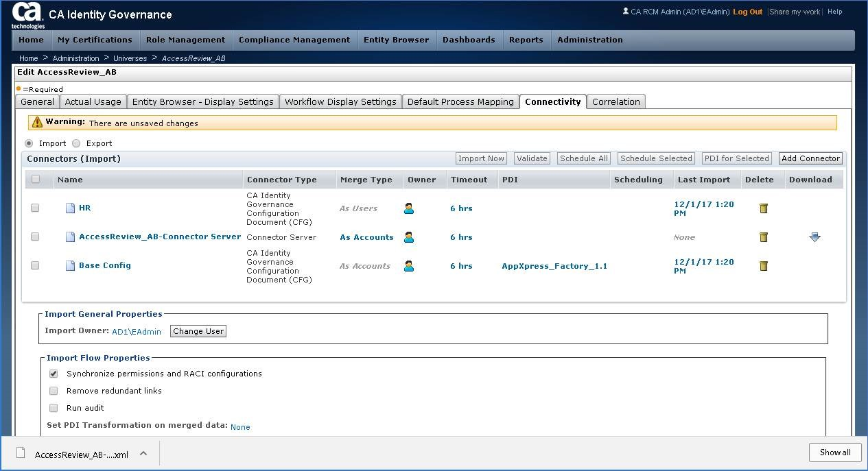The width and height of the screenshot is (868, 471).
Task: Enable the Run audit option
Action: tap(54, 408)
